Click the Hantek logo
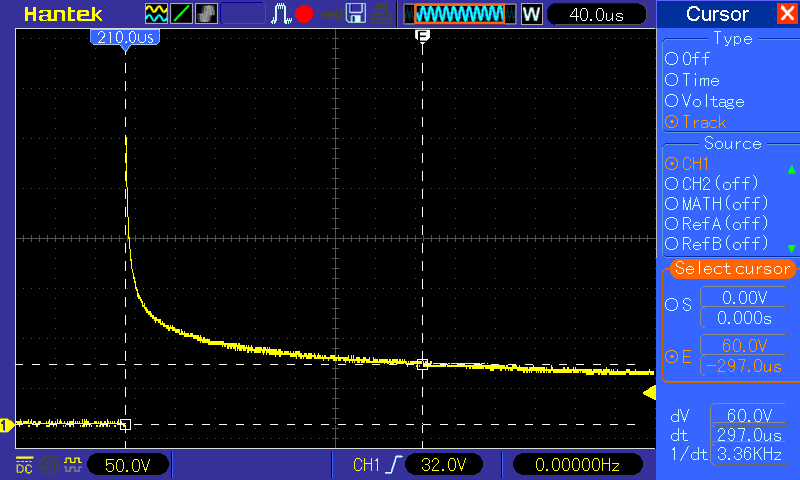Screen dimensions: 800x480 [x=63, y=14]
